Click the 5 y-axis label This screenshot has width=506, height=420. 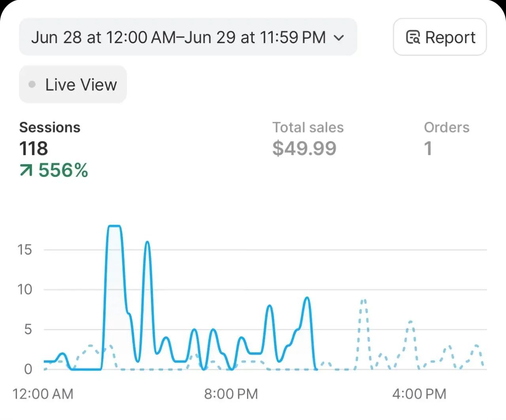[28, 329]
